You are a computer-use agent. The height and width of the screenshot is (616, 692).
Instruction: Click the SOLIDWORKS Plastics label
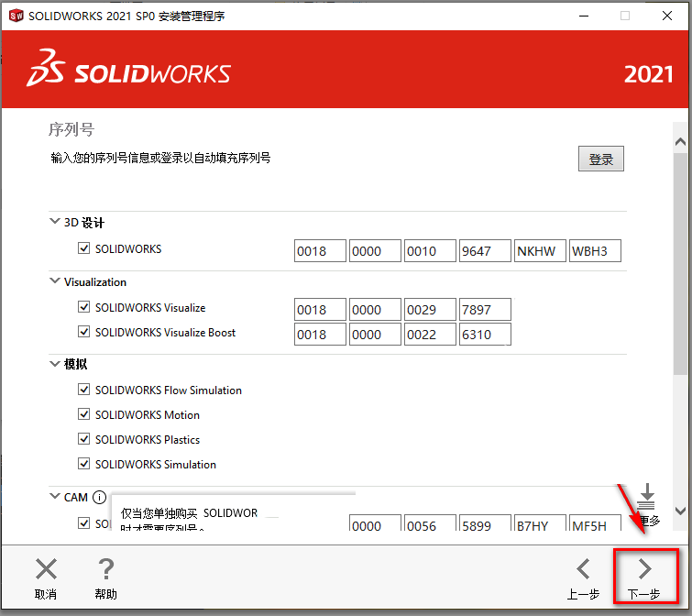click(148, 439)
